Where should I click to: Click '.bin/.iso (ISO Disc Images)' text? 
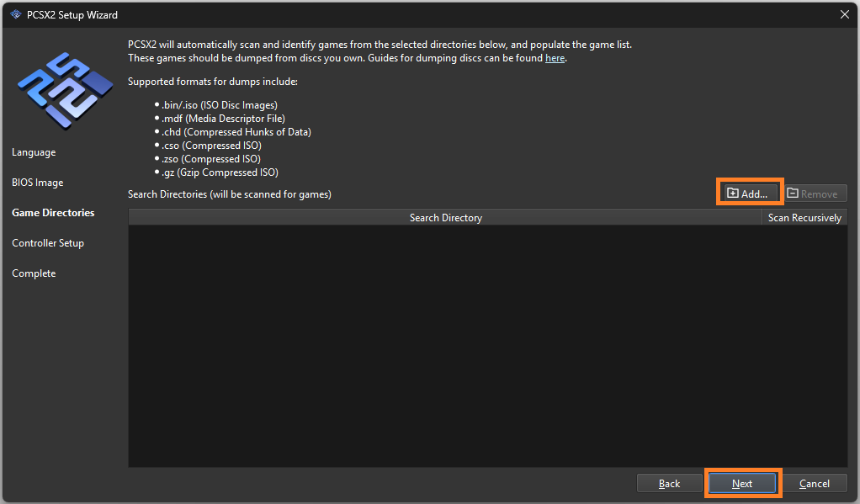220,105
